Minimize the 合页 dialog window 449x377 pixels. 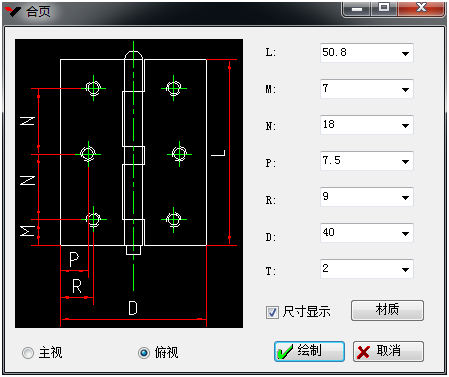tap(356, 9)
